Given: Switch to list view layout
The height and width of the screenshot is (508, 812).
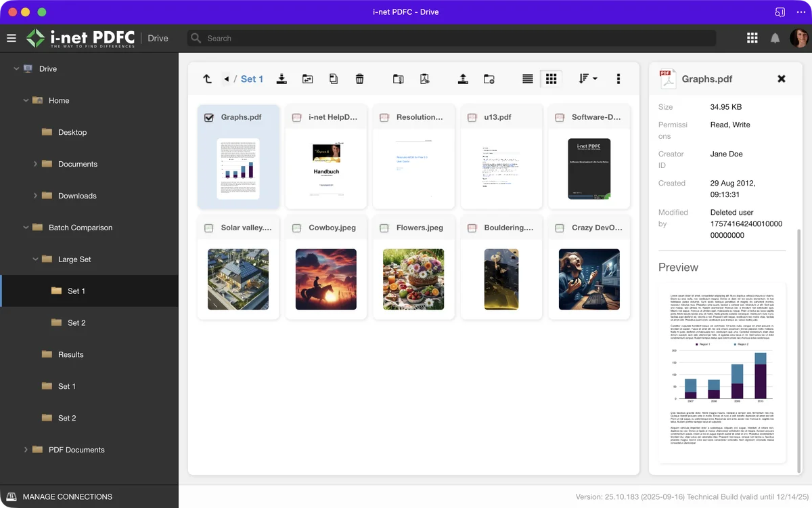Looking at the screenshot, I should [528, 79].
